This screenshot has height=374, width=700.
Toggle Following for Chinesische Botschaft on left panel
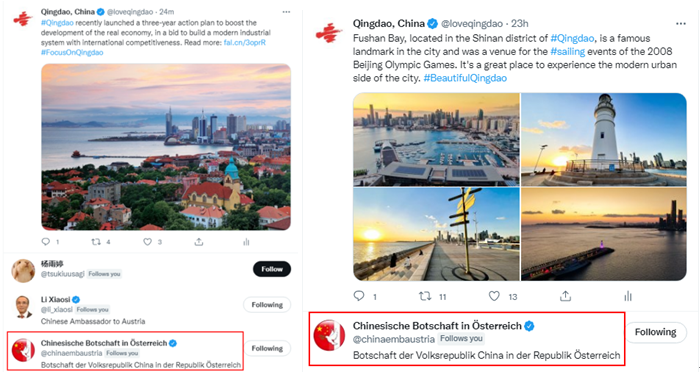pos(267,349)
